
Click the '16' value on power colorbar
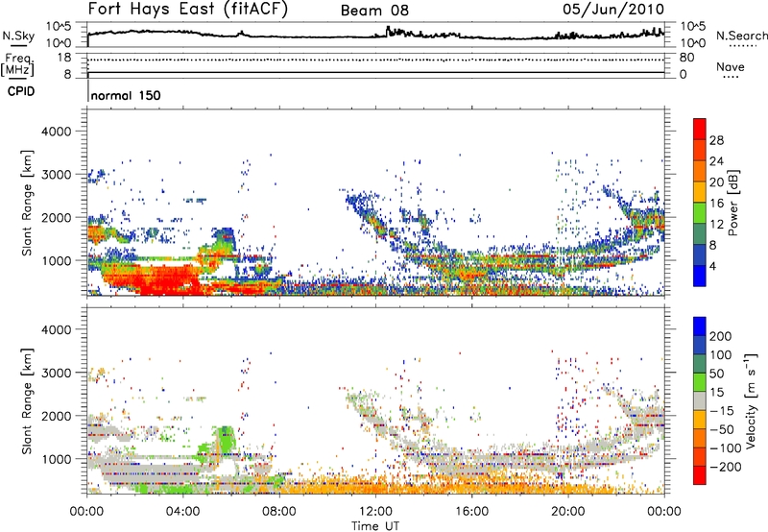(716, 204)
